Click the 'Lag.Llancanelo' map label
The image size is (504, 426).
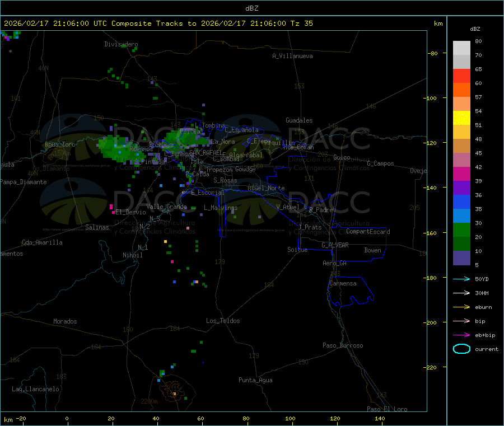pyautogui.click(x=36, y=389)
